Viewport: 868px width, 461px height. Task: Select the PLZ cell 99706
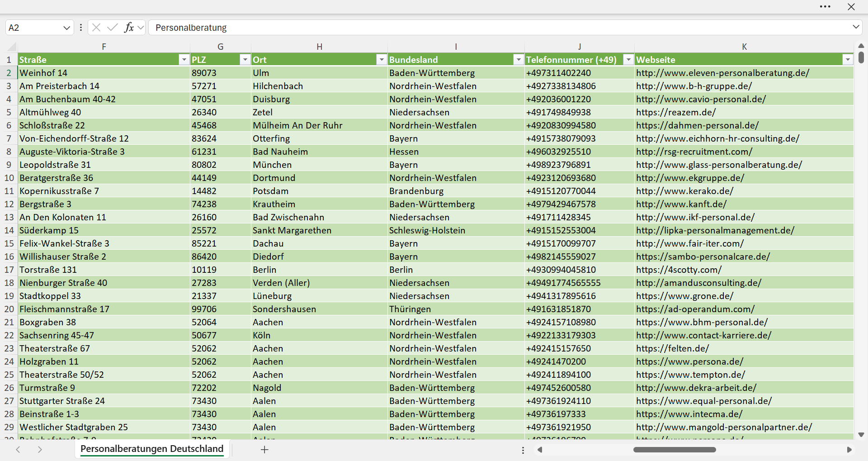click(x=221, y=309)
